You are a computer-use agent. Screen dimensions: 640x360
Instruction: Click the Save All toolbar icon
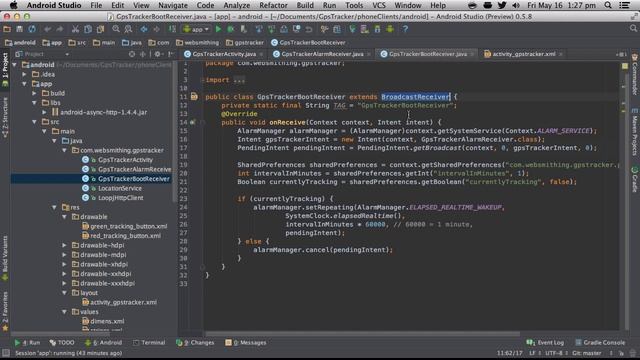pos(19,29)
